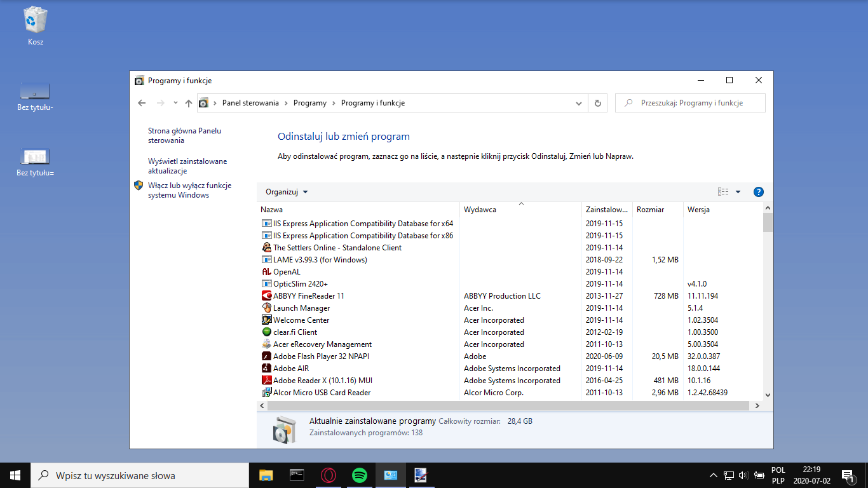Click the Adobe AIR program icon
Screen dimensions: 868x488
[x=267, y=369]
